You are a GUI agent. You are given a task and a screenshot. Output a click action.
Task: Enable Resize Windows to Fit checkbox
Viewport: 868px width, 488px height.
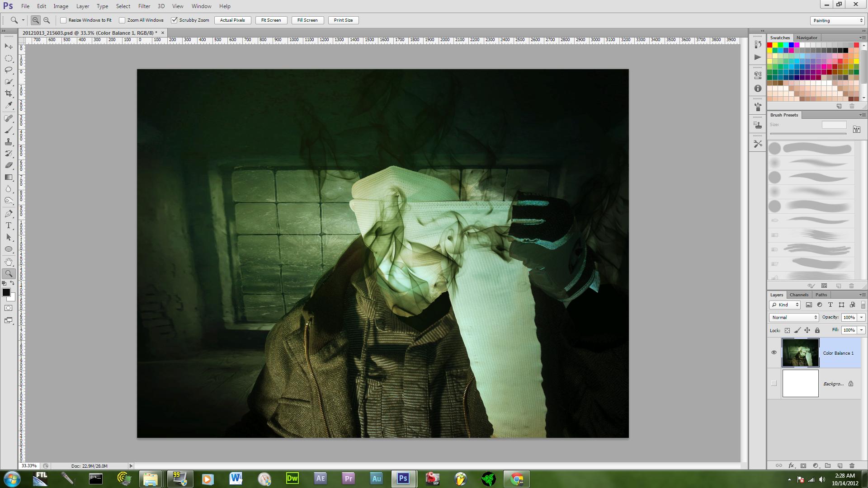[63, 20]
